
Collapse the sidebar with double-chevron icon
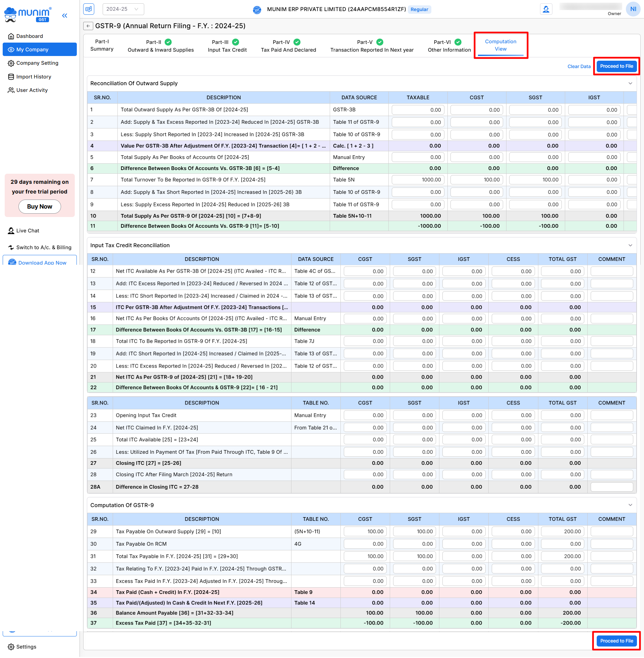pyautogui.click(x=65, y=15)
